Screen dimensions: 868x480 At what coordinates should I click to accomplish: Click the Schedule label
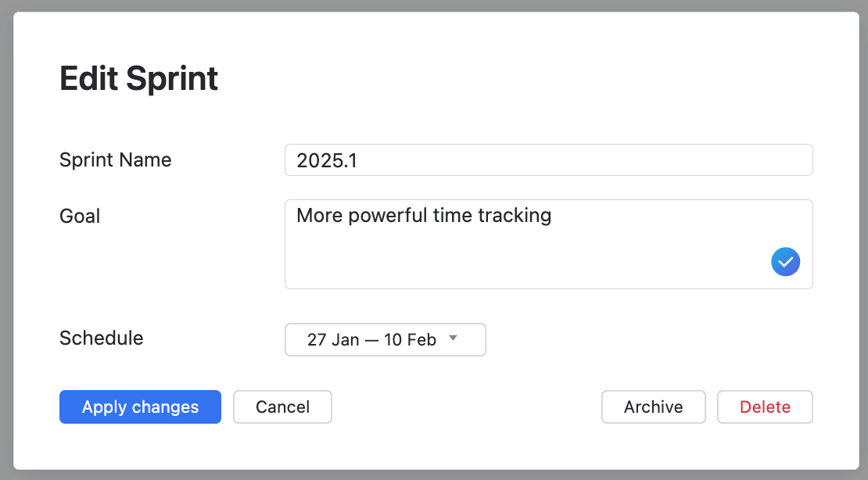101,338
